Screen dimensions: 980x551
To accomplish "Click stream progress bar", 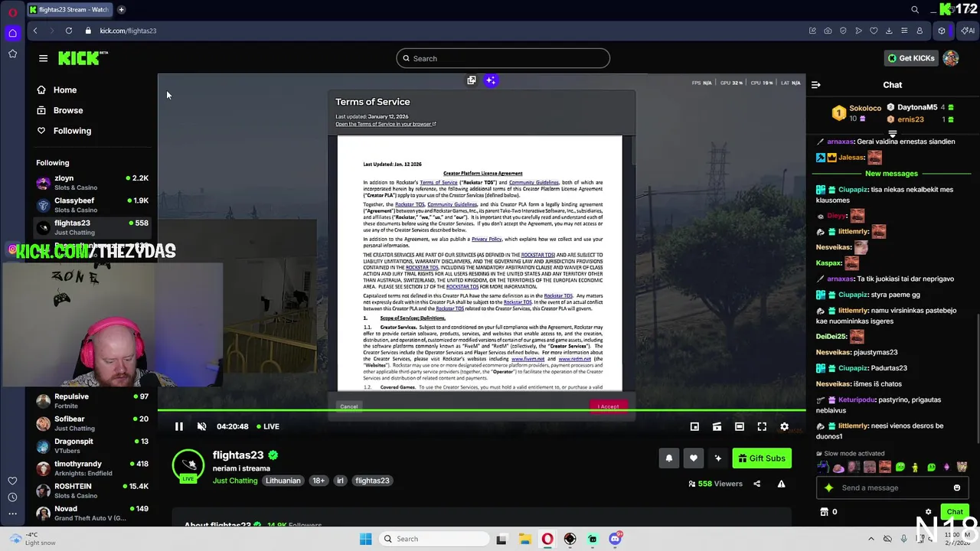I will tap(482, 411).
